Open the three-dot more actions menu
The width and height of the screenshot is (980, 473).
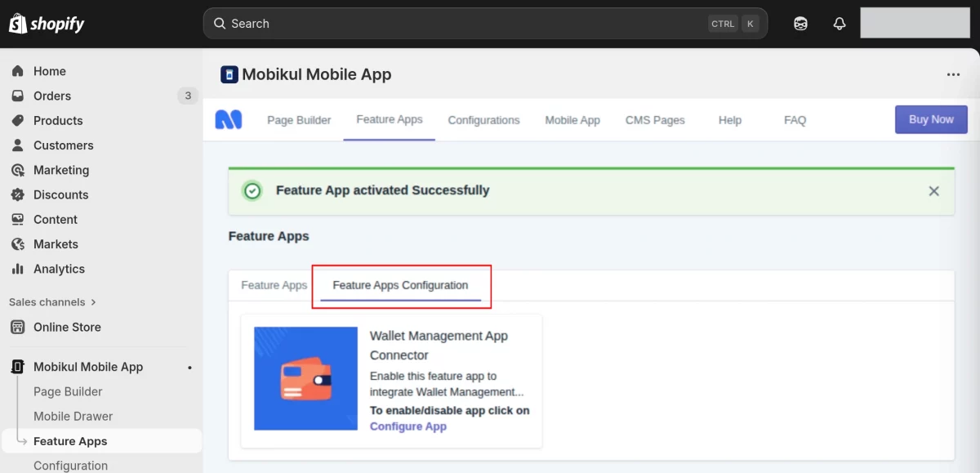[x=953, y=74]
